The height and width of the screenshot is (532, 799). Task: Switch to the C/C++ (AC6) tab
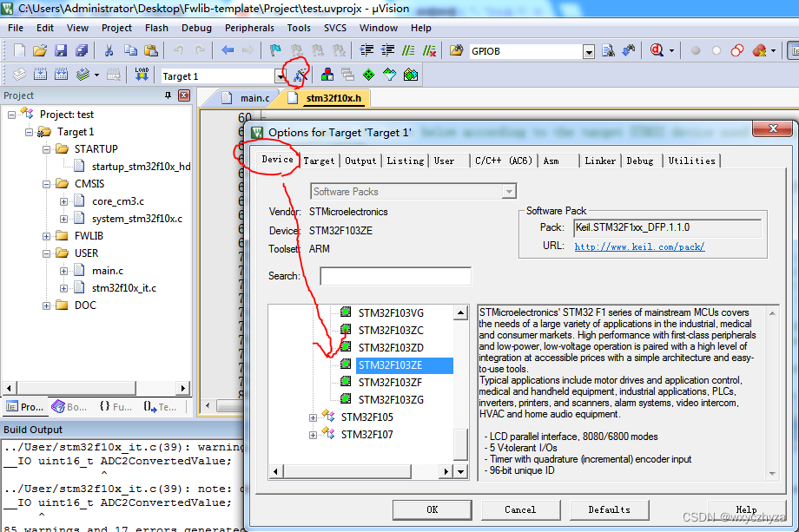pos(504,161)
